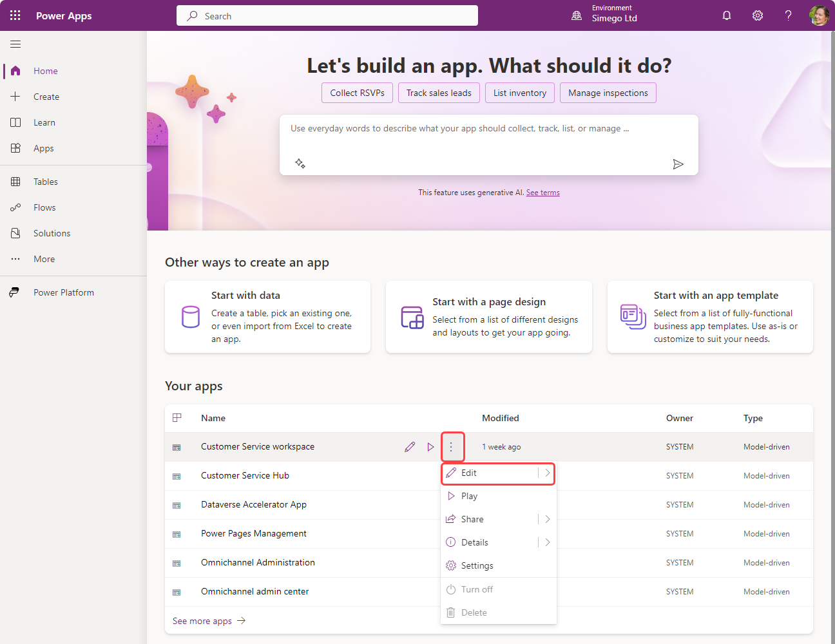The height and width of the screenshot is (644, 835).
Task: Click the Start with data cylinder icon
Action: (191, 317)
